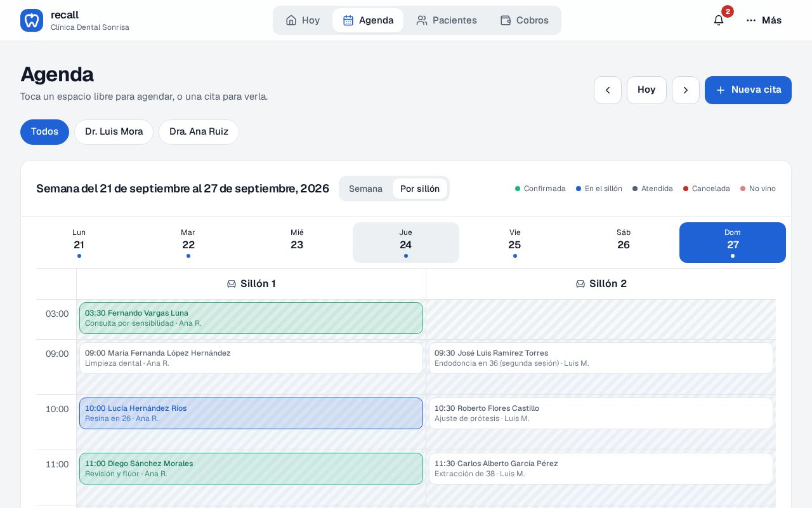Go to the Hoy tab
812x508 pixels.
(303, 20)
